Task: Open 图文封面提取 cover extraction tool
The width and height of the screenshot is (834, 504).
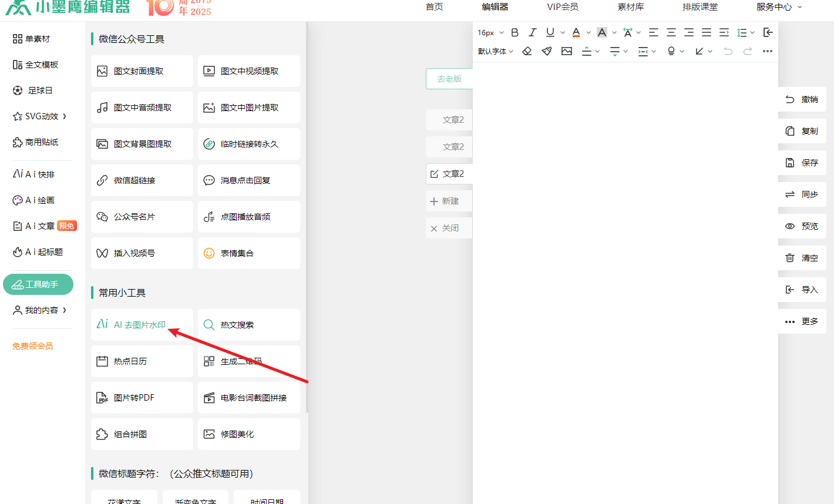Action: 142,71
